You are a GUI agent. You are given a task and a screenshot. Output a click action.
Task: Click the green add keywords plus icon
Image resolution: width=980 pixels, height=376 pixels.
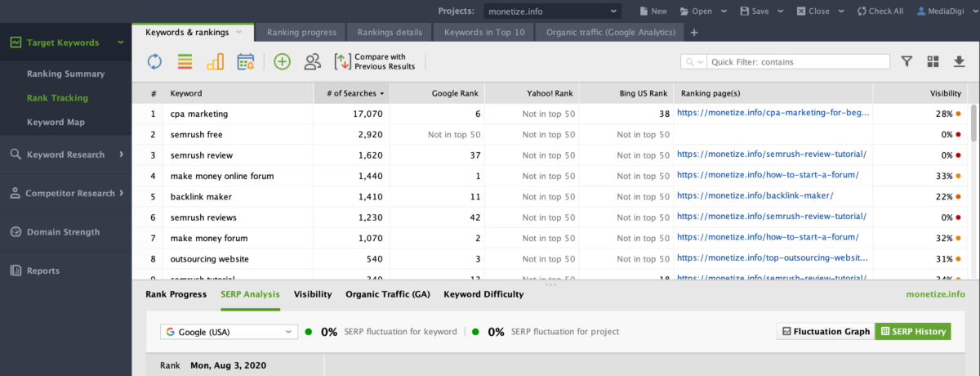pyautogui.click(x=282, y=61)
